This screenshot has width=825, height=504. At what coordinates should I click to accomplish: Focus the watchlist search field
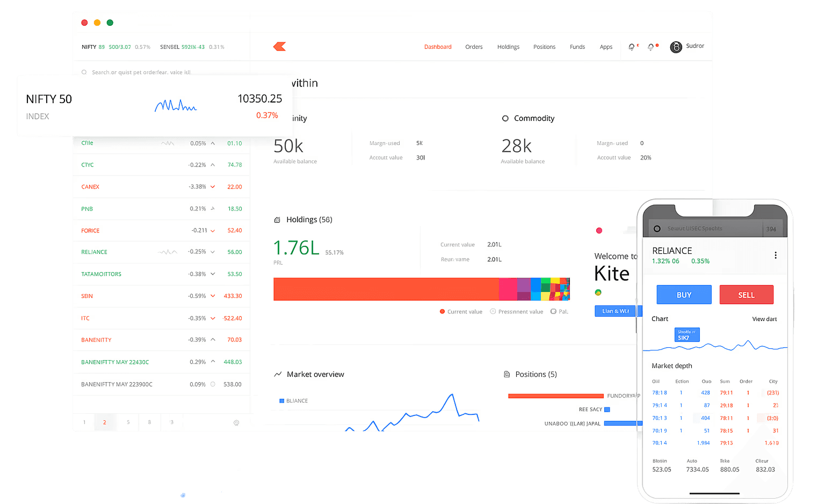[x=161, y=72]
